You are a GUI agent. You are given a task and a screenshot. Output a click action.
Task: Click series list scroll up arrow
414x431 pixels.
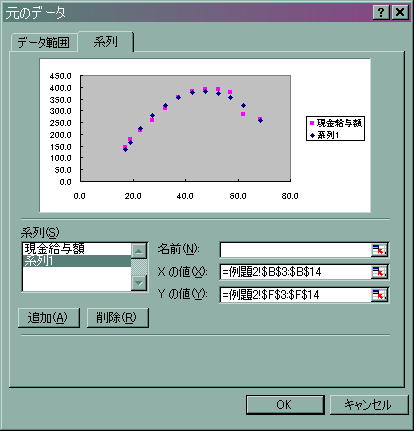pos(139,251)
